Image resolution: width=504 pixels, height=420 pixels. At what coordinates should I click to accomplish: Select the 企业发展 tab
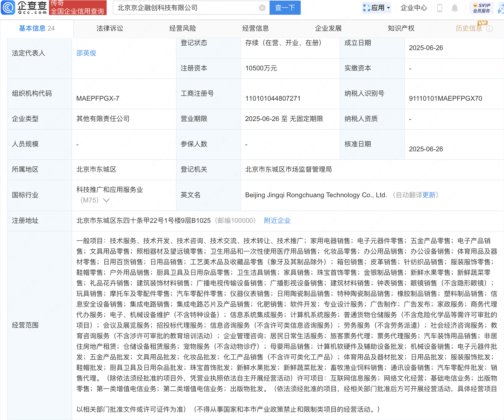(328, 28)
